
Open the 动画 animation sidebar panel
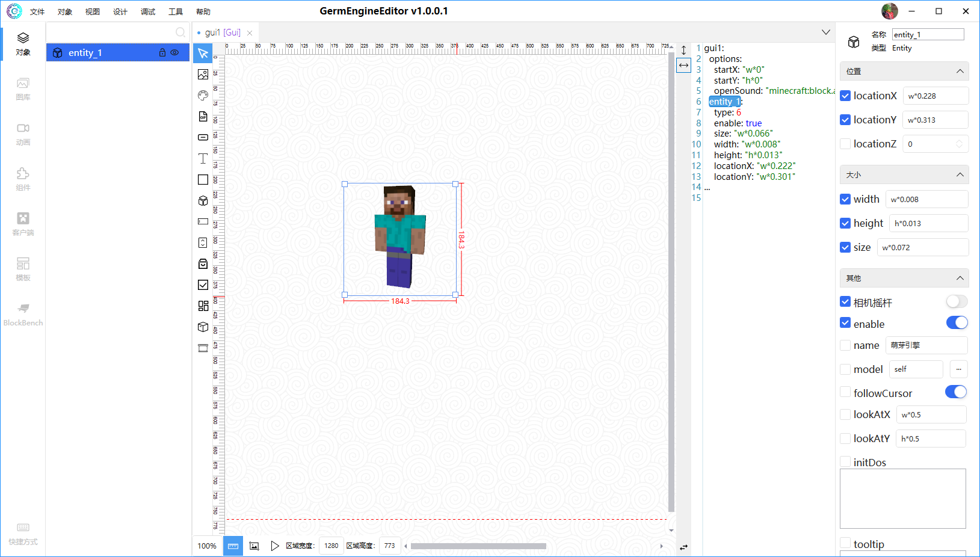click(x=23, y=134)
